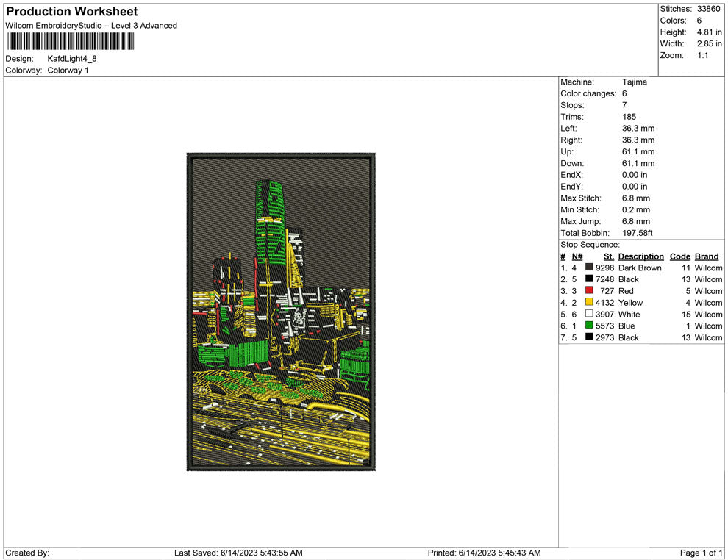Click the stitch count '7248'
The width and height of the screenshot is (728, 560).
(604, 279)
